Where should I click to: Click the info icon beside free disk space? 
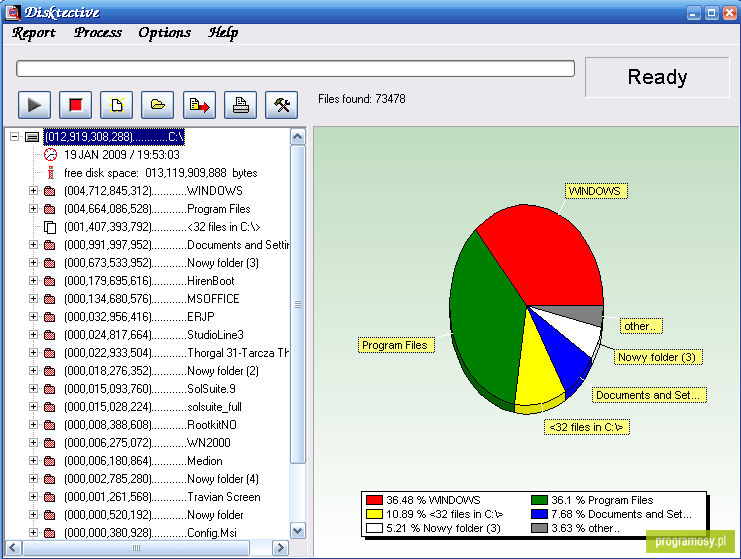tap(51, 172)
